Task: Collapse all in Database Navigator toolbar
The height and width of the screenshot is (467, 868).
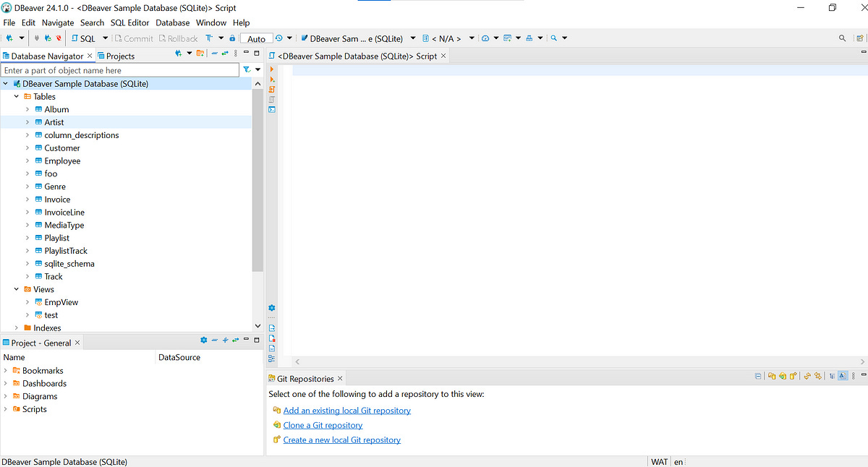Action: (214, 53)
